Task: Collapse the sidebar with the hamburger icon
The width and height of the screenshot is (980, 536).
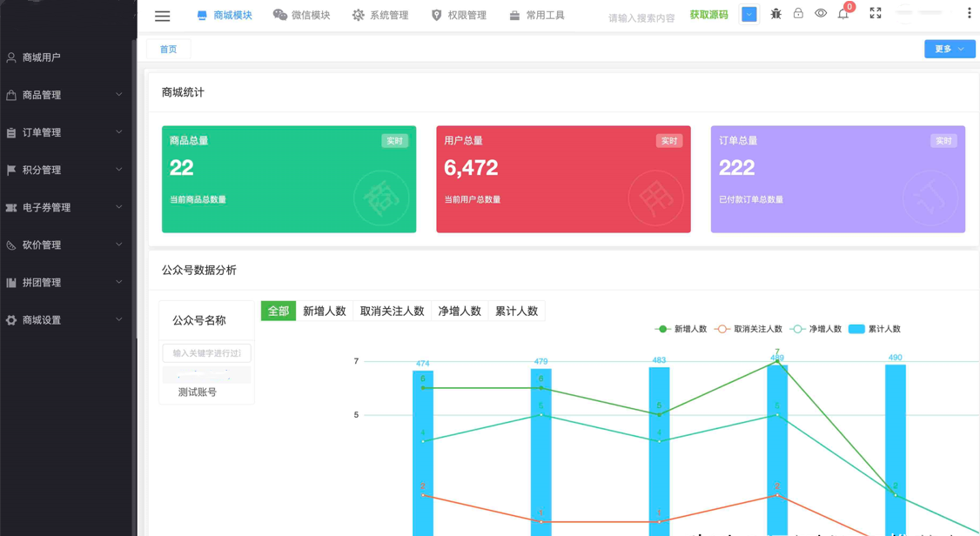Action: [163, 17]
